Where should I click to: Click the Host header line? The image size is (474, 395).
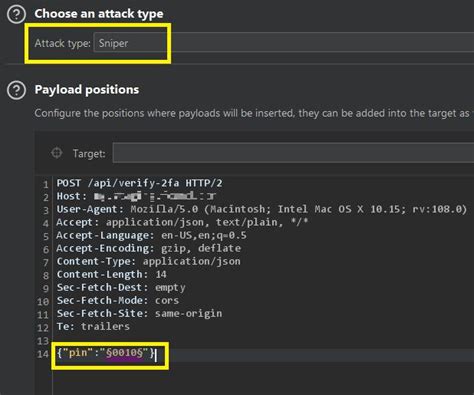tap(136, 196)
